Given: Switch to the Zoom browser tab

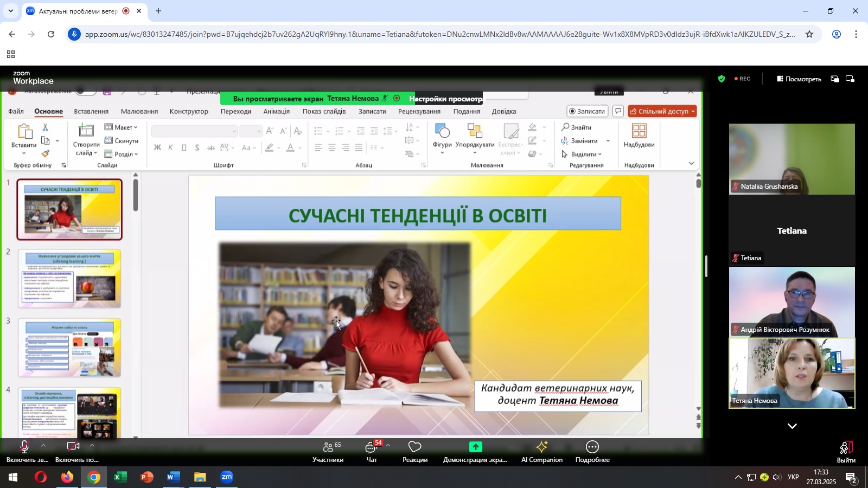Looking at the screenshot, I should click(x=78, y=11).
